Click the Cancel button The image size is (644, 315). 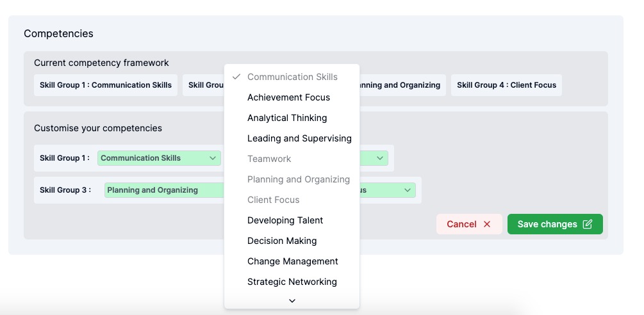(468, 224)
